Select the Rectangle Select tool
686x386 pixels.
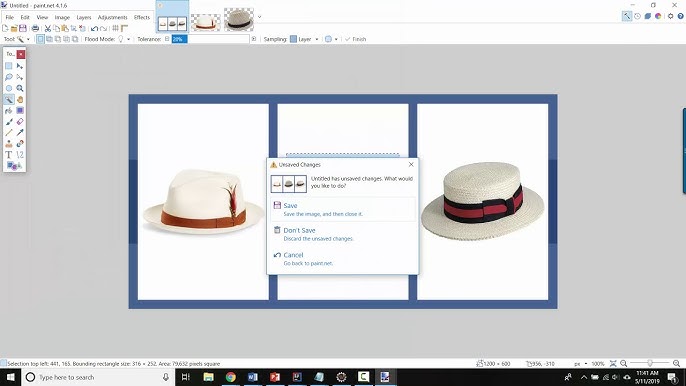[x=9, y=66]
